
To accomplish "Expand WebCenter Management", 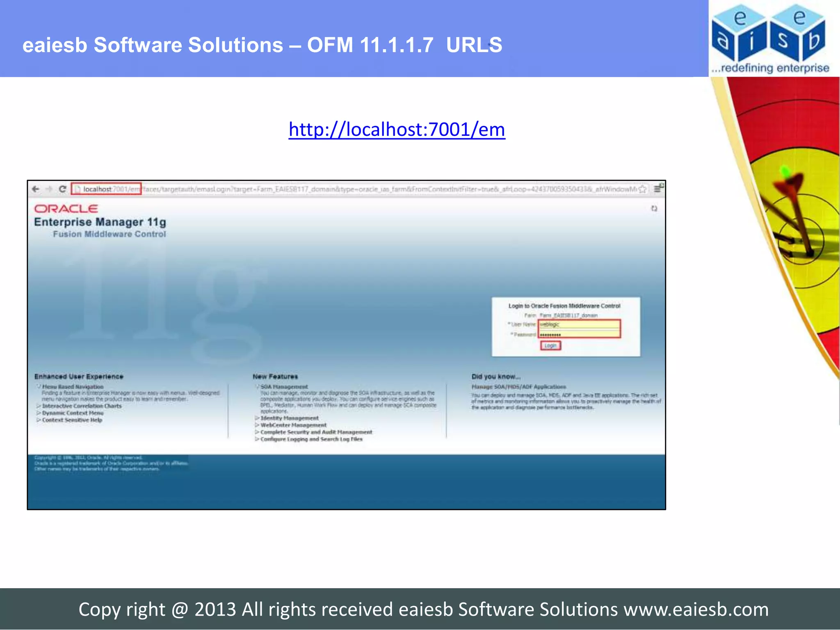I will 257,425.
